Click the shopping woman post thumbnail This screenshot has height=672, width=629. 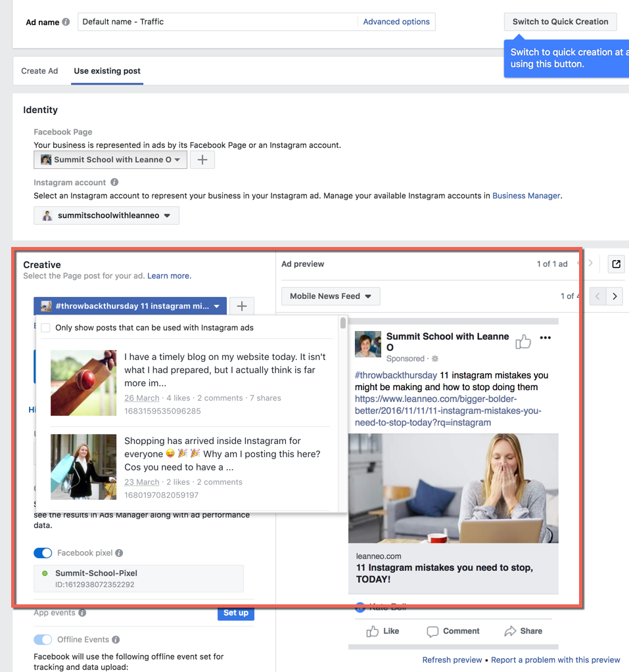point(83,467)
